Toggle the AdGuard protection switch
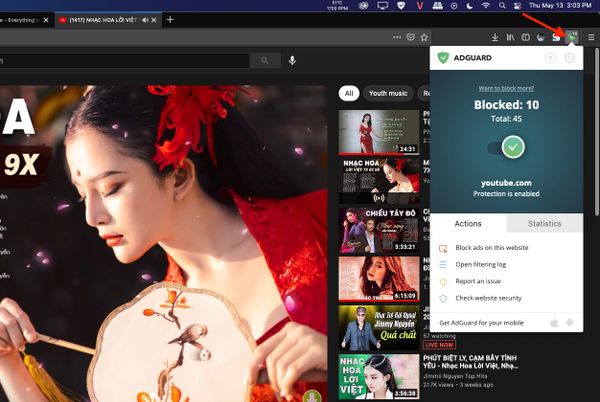Screen dimensions: 600x402 click(x=510, y=148)
